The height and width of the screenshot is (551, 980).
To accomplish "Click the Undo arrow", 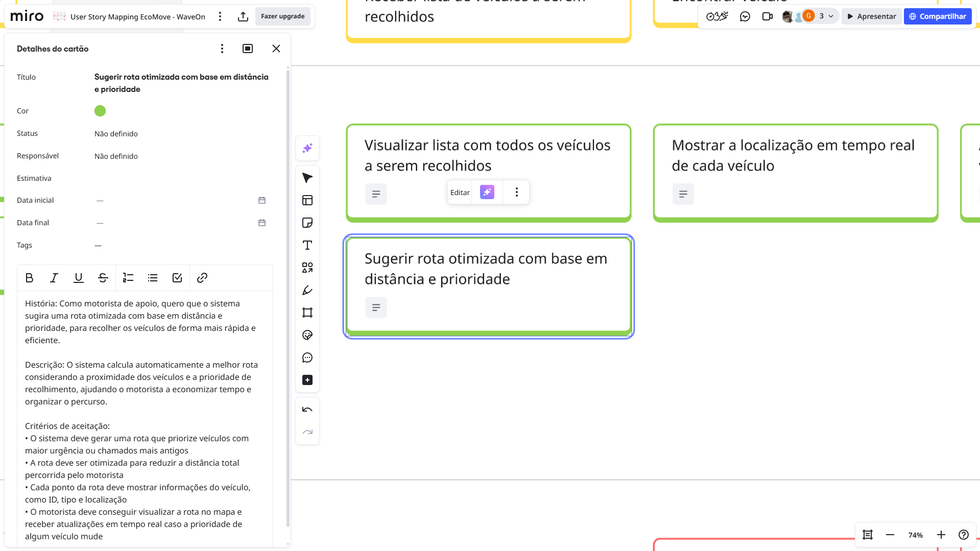I will 307,410.
